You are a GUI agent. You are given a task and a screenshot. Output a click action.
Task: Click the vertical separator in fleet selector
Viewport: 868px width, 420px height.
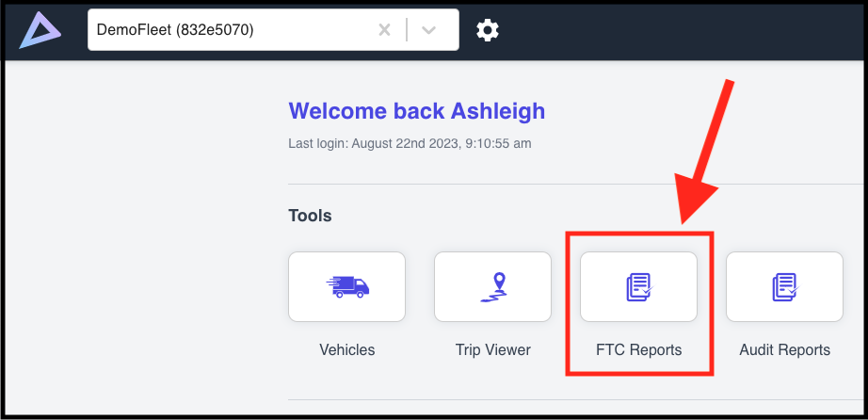point(407,30)
